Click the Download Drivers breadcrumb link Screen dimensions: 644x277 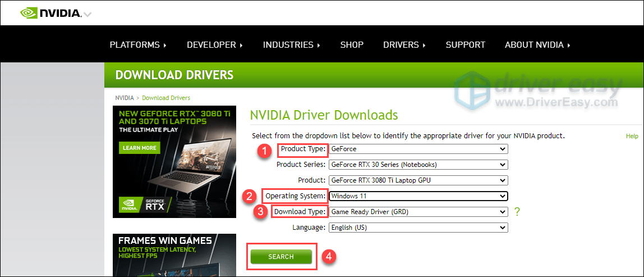point(166,98)
